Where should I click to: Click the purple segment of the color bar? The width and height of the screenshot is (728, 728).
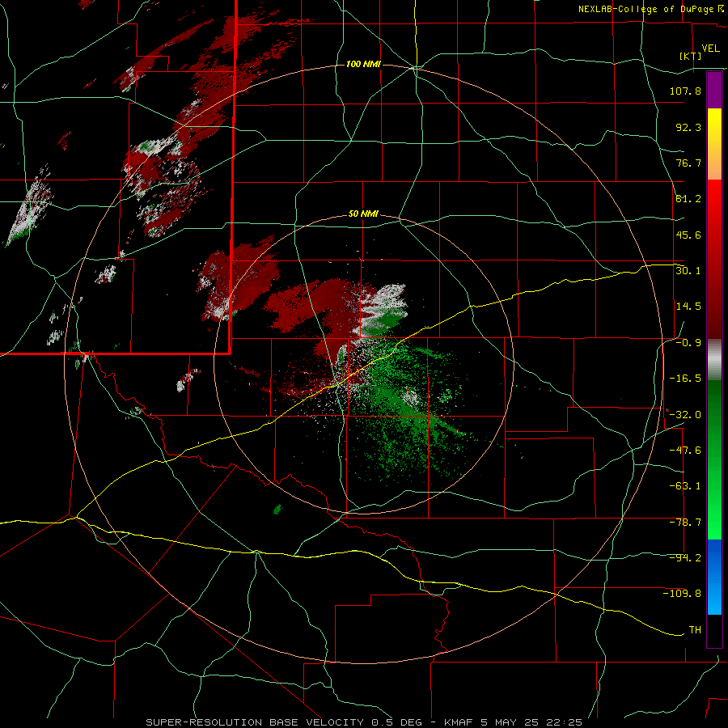(714, 90)
